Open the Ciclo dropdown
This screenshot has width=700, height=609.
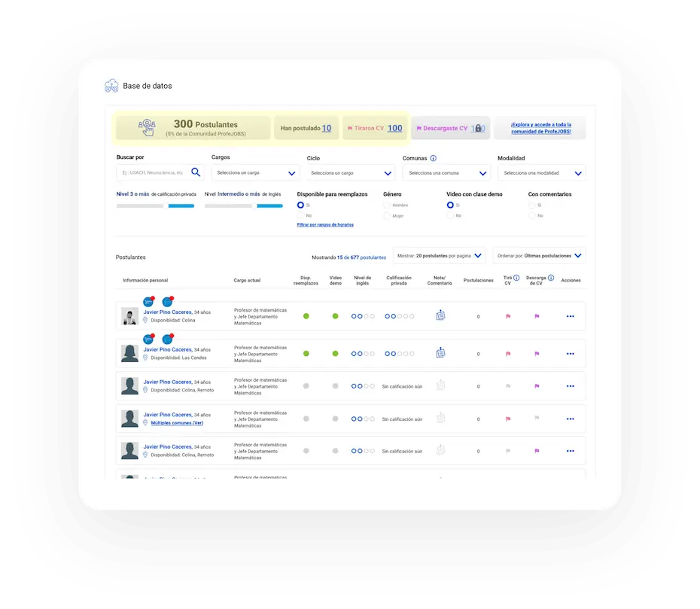tap(351, 173)
